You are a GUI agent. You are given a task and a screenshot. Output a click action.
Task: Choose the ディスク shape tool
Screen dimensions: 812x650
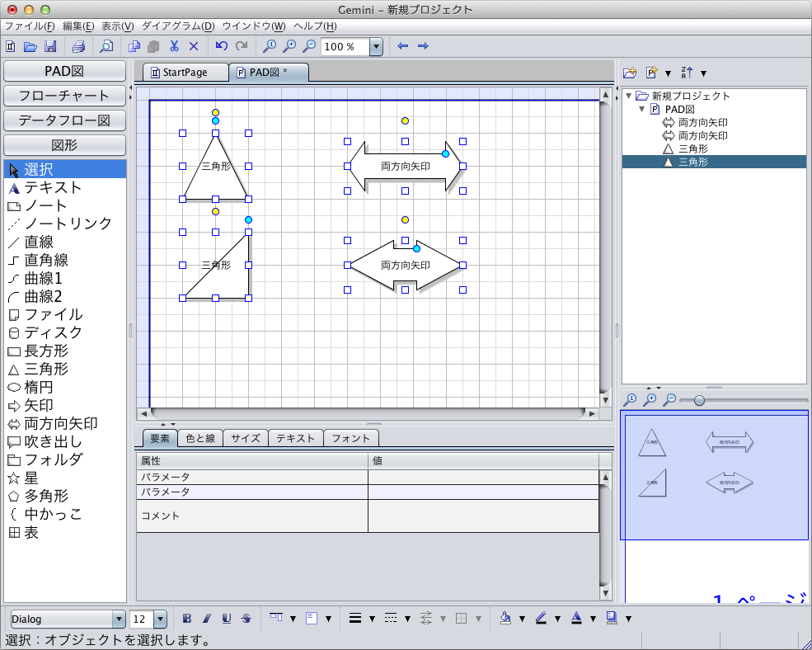pos(65,332)
